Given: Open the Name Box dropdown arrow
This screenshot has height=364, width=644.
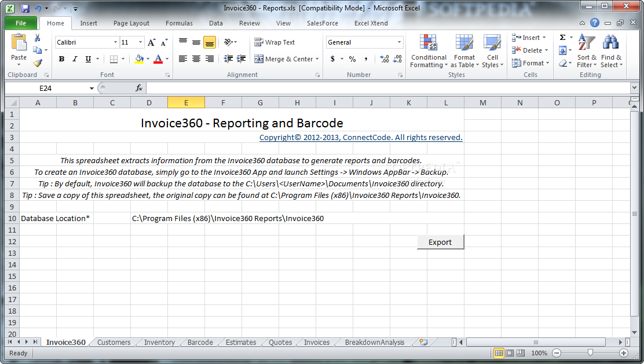Looking at the screenshot, I should click(x=91, y=88).
